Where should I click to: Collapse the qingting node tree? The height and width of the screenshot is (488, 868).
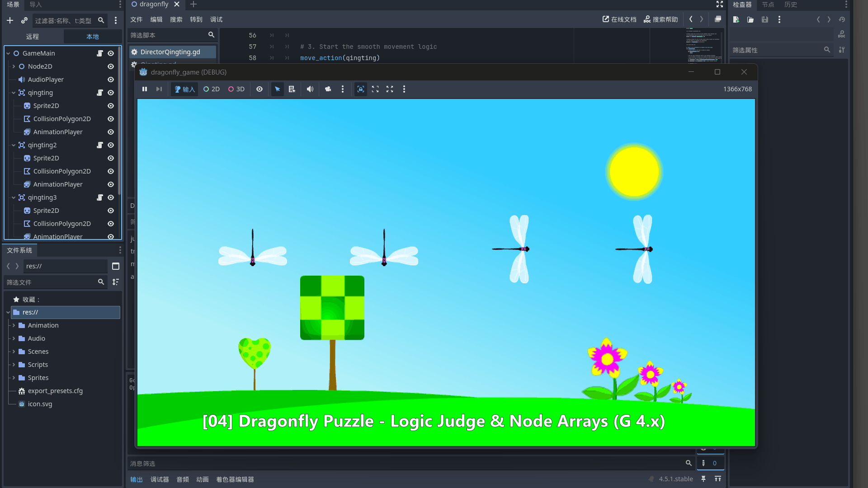(x=14, y=93)
